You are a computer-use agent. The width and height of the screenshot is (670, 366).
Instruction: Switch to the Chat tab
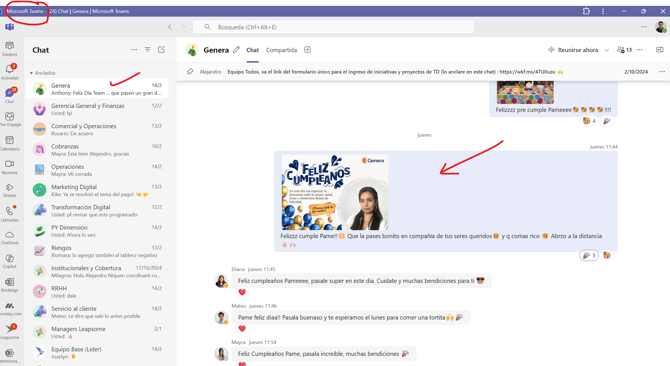point(253,50)
